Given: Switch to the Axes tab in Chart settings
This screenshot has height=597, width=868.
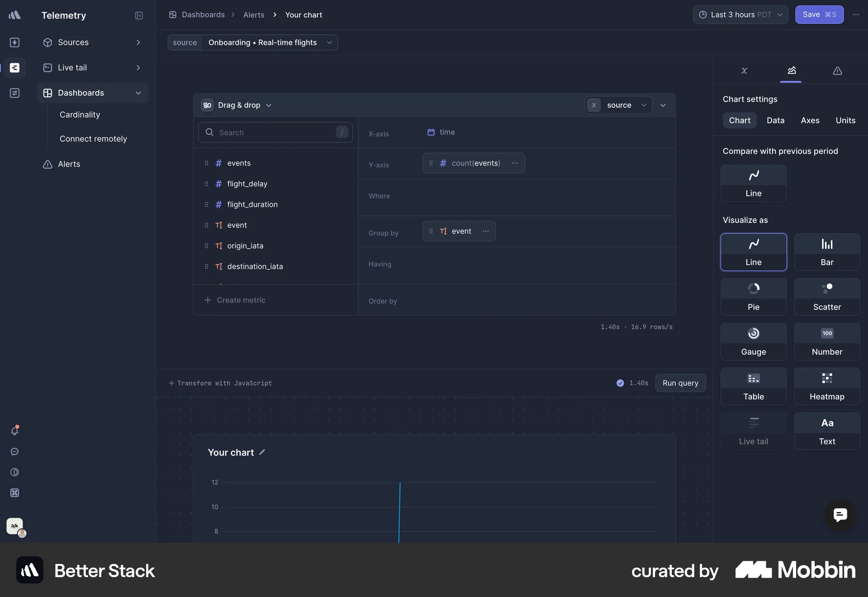Looking at the screenshot, I should [x=810, y=120].
